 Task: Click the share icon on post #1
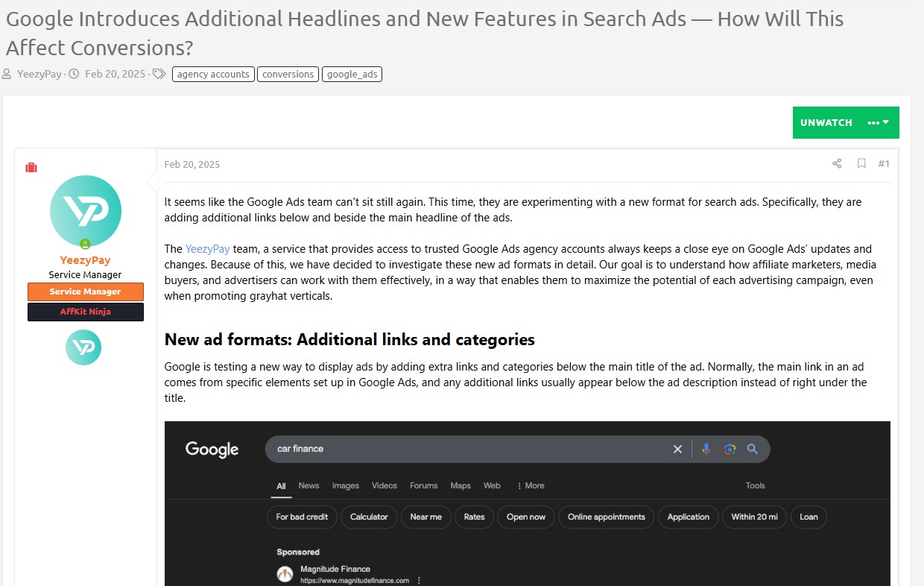pos(837,163)
